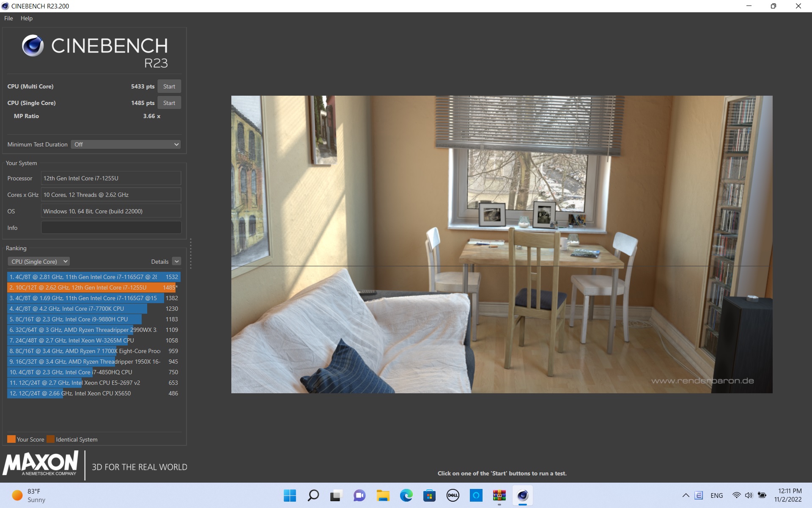Expand Minimum Test Duration dropdown

pos(126,144)
